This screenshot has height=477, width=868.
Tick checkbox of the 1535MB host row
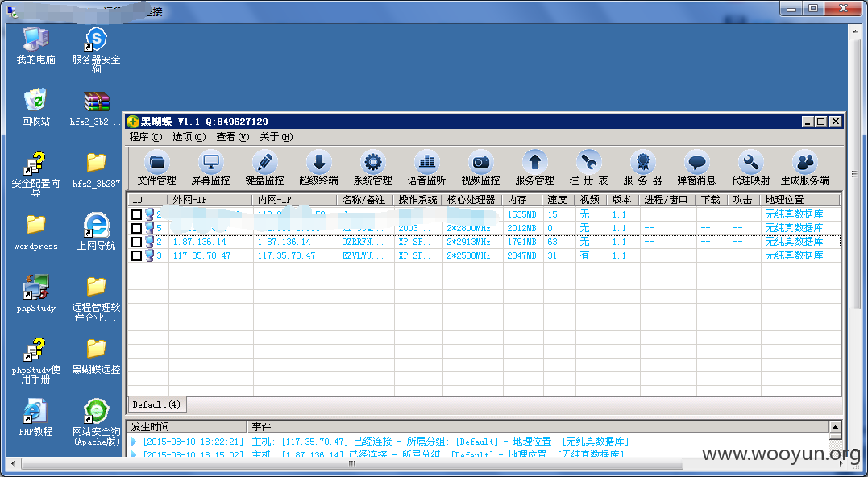click(x=137, y=214)
